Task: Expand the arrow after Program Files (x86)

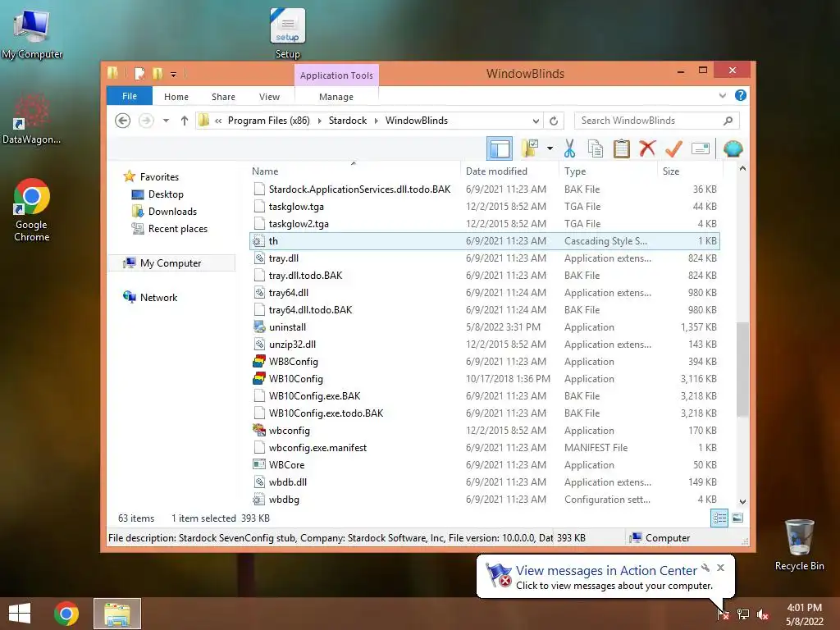Action: pyautogui.click(x=319, y=121)
